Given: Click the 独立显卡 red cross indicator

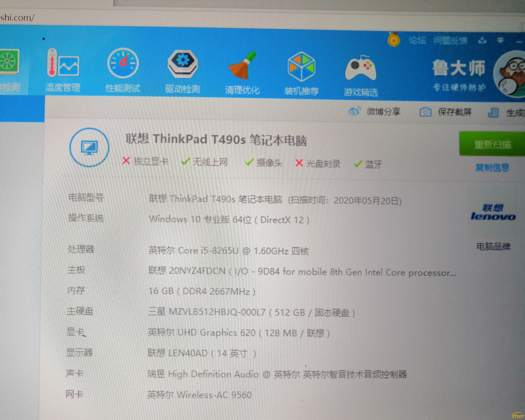Looking at the screenshot, I should point(145,161).
